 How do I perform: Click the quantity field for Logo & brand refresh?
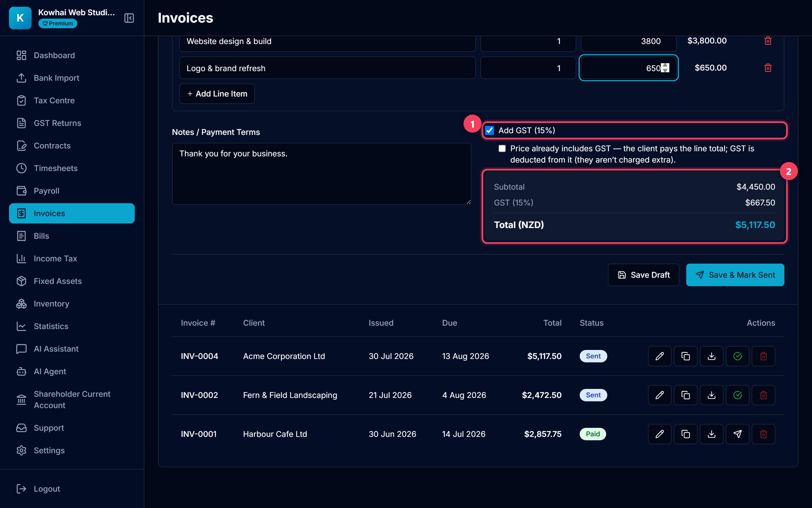tap(528, 68)
